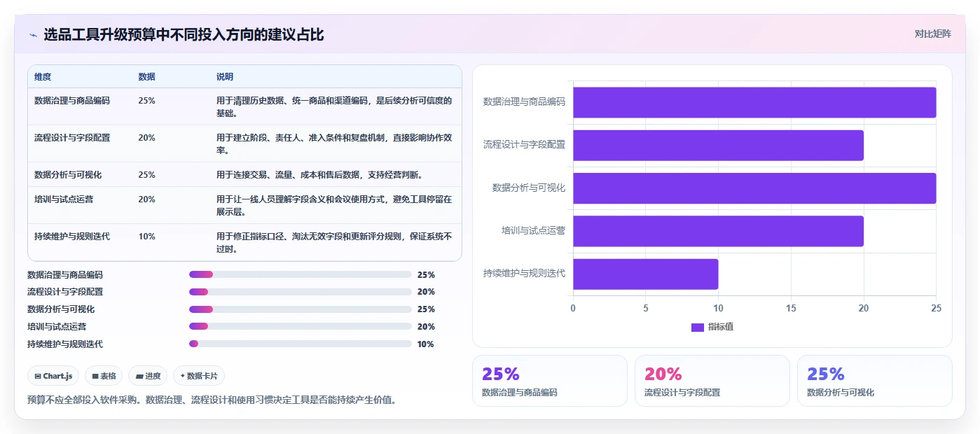Click the 25% table value in the 数据分析与可视化 row
This screenshot has width=980, height=434.
(147, 174)
